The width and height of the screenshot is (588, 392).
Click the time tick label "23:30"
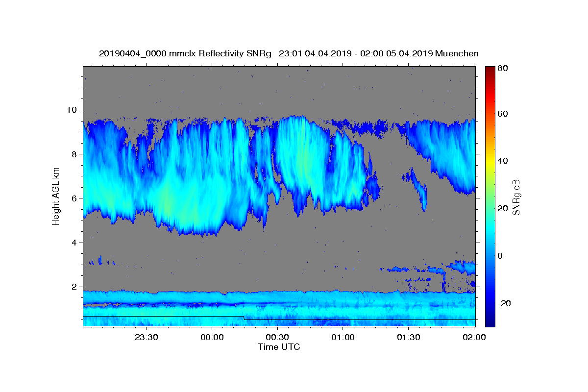(147, 337)
